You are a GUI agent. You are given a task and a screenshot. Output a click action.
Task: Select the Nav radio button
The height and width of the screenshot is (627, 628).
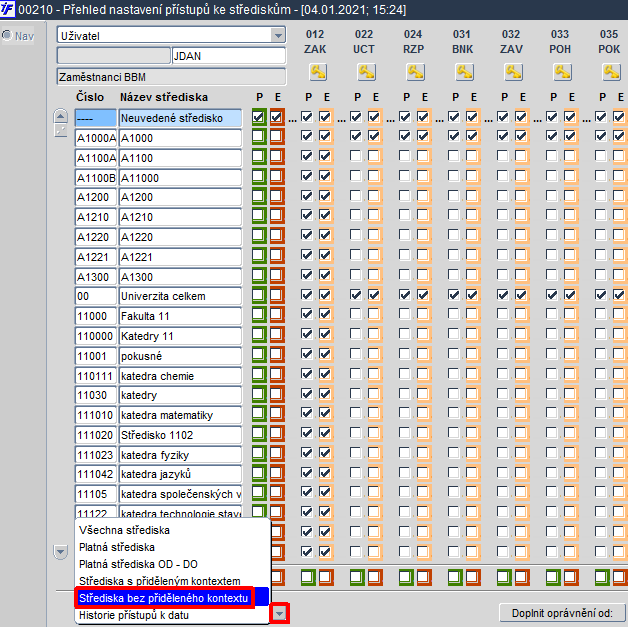pyautogui.click(x=7, y=35)
